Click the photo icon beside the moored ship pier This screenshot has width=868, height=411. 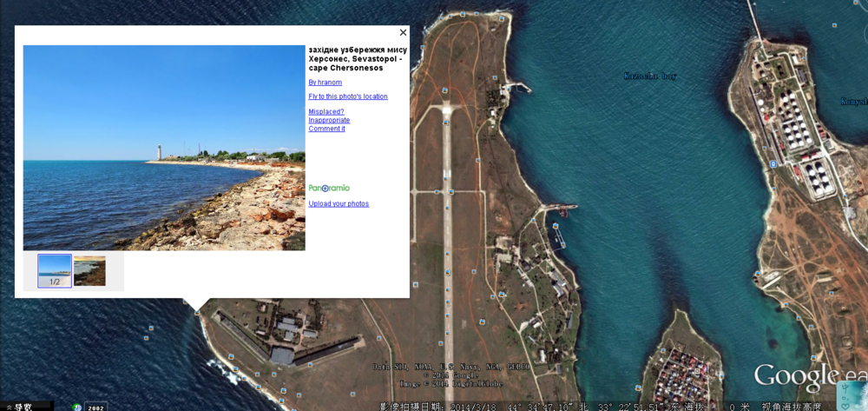click(555, 226)
